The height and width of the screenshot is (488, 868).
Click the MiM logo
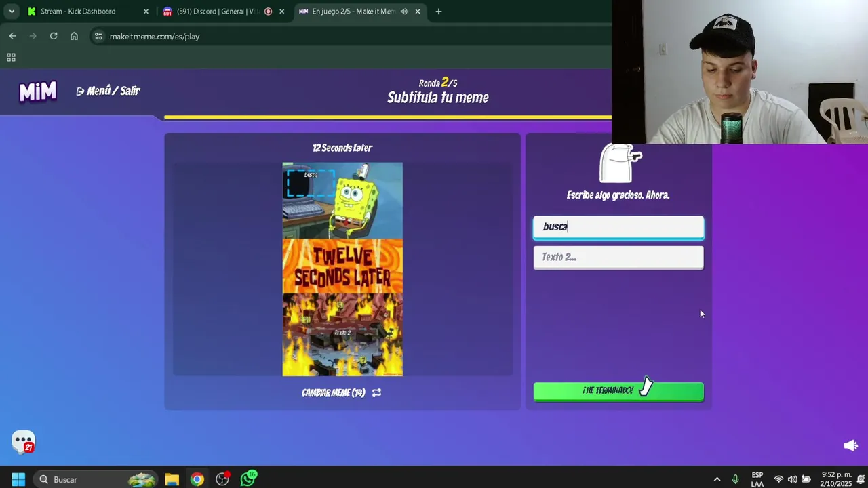tap(37, 91)
